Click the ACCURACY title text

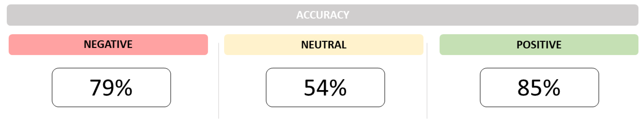323,15
